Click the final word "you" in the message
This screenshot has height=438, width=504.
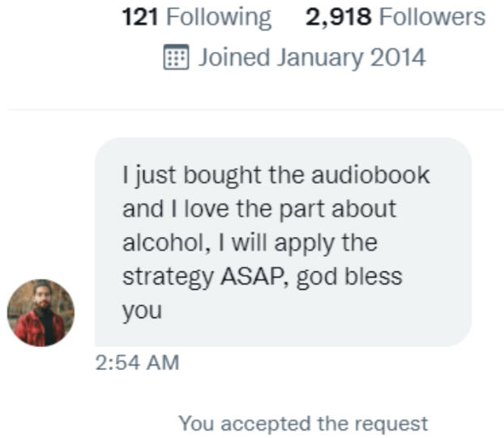[142, 310]
